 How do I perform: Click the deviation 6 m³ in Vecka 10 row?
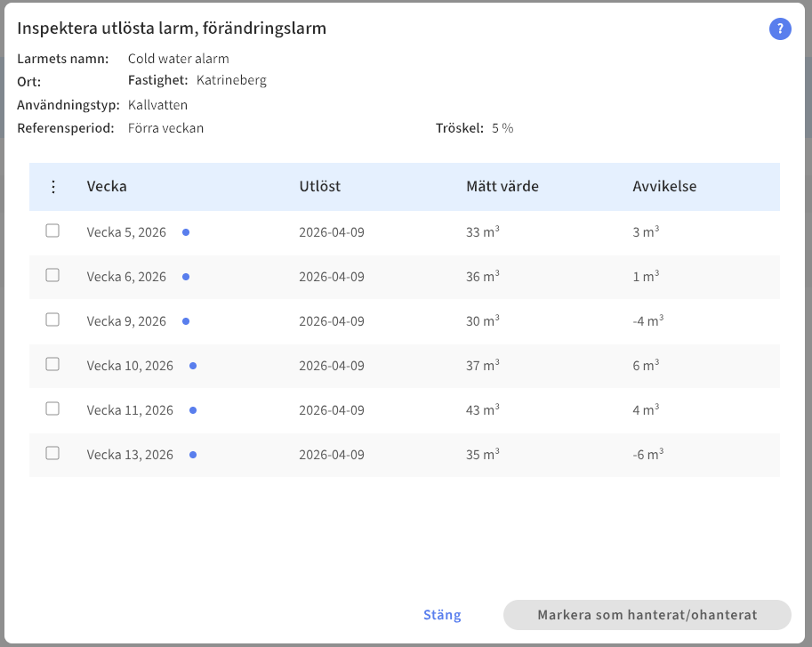point(646,365)
